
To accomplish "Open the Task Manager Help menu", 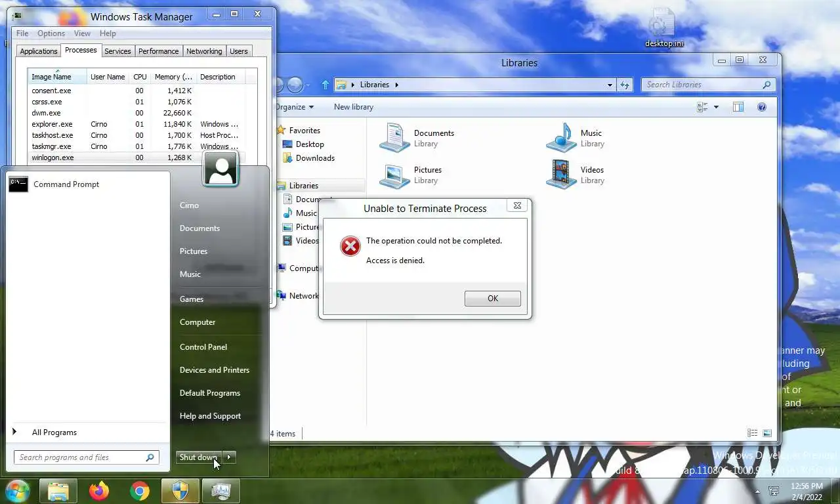I will [108, 33].
